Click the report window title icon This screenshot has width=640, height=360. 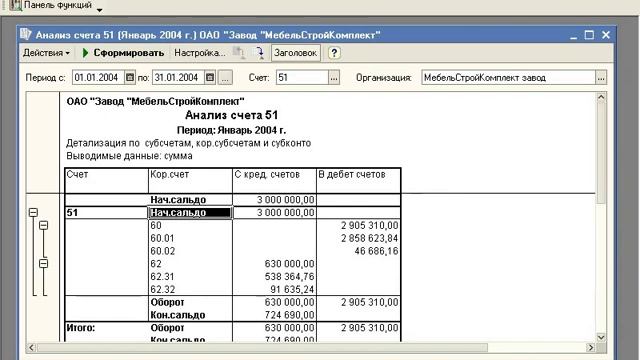26,34
